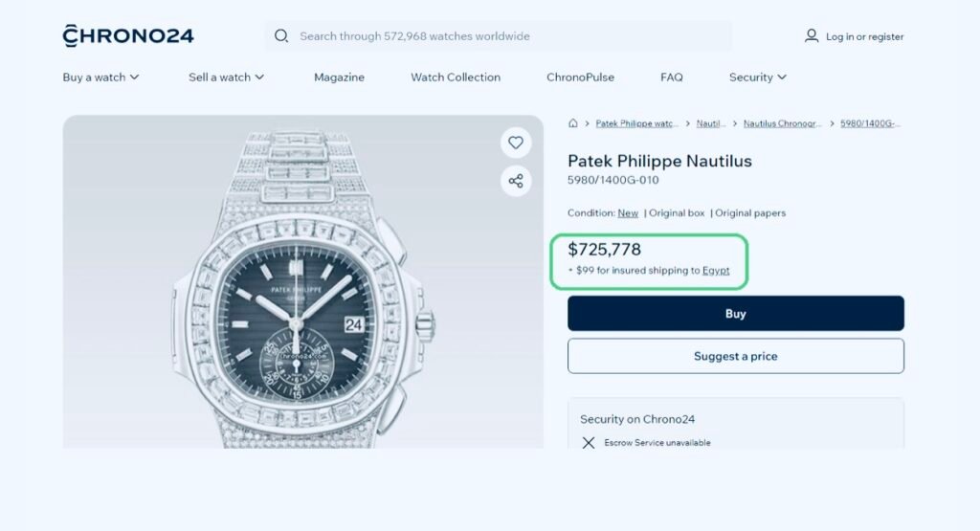
Task: Add watch to favorites with heart icon
Action: click(516, 143)
